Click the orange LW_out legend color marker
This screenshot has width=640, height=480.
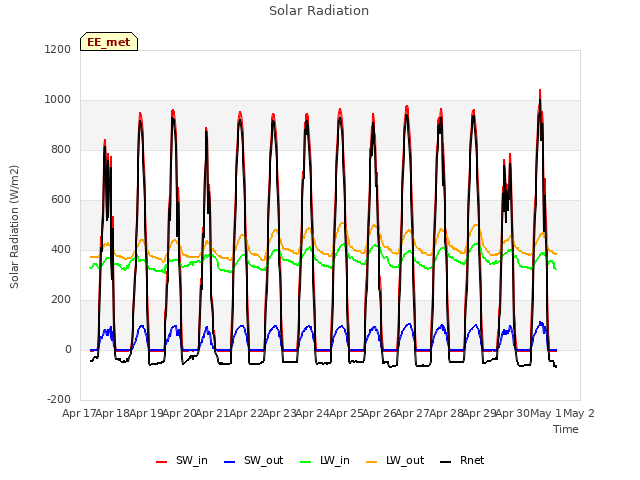coord(372,462)
